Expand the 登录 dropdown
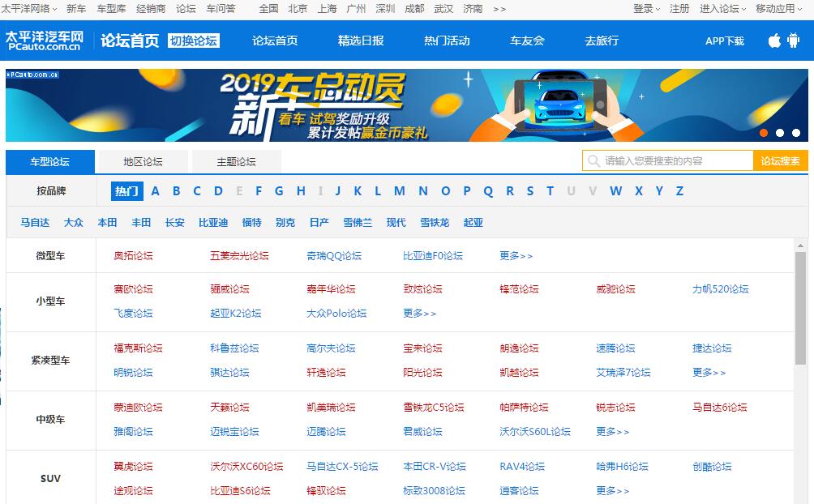The image size is (814, 504). [x=646, y=9]
